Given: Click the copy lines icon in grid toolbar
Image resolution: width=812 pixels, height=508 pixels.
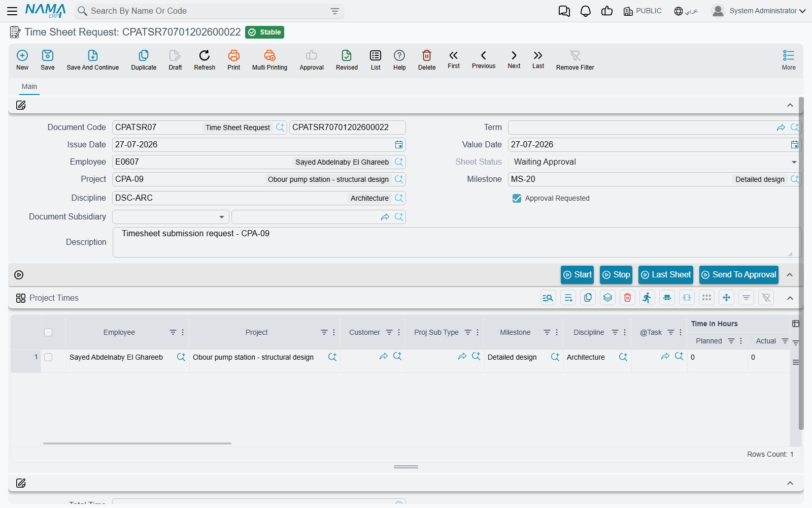Looking at the screenshot, I should click(x=588, y=298).
